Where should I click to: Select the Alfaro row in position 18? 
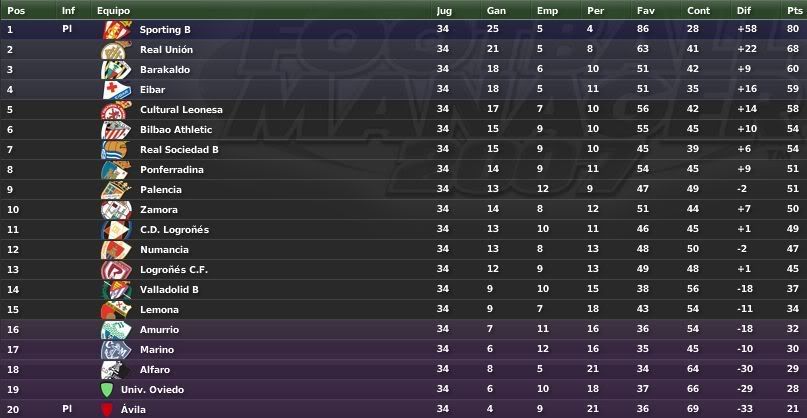[x=404, y=370]
